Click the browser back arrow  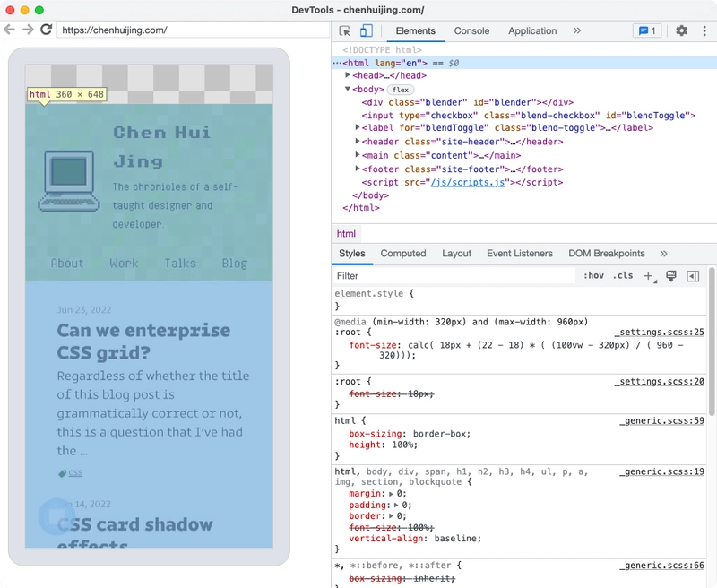click(9, 30)
